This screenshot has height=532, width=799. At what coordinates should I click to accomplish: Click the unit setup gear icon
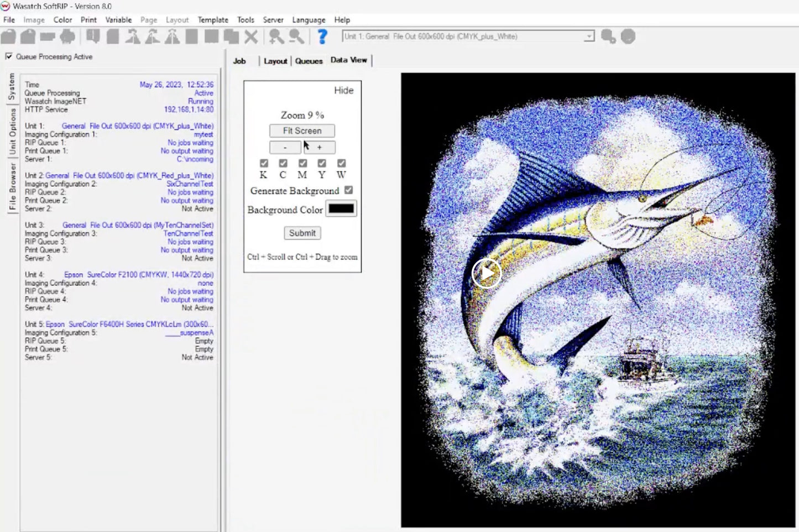click(x=608, y=37)
